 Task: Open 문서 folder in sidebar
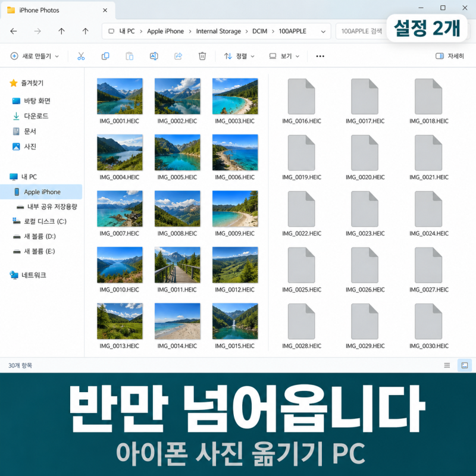click(x=24, y=131)
